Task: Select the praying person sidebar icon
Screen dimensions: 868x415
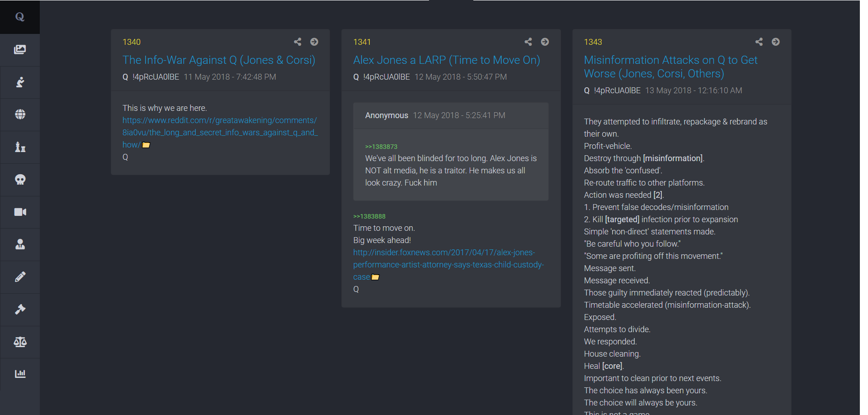Action: tap(20, 82)
